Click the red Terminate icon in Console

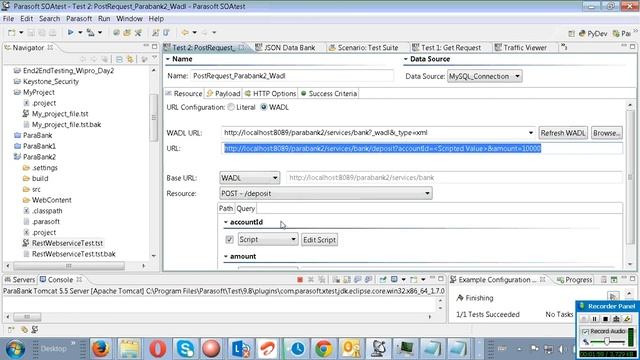(x=300, y=280)
